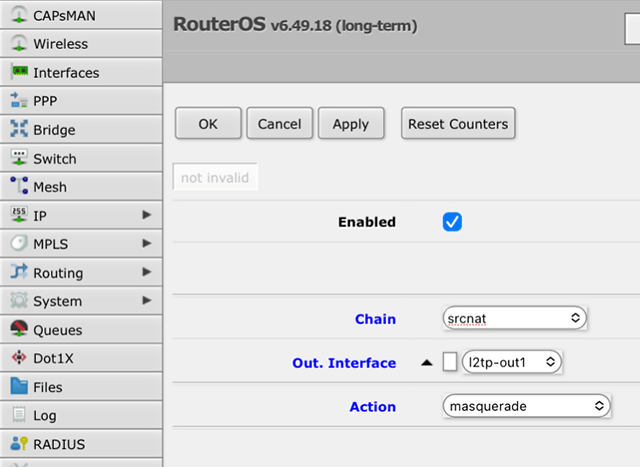The width and height of the screenshot is (640, 467).
Task: Click the Apply button
Action: (x=351, y=124)
